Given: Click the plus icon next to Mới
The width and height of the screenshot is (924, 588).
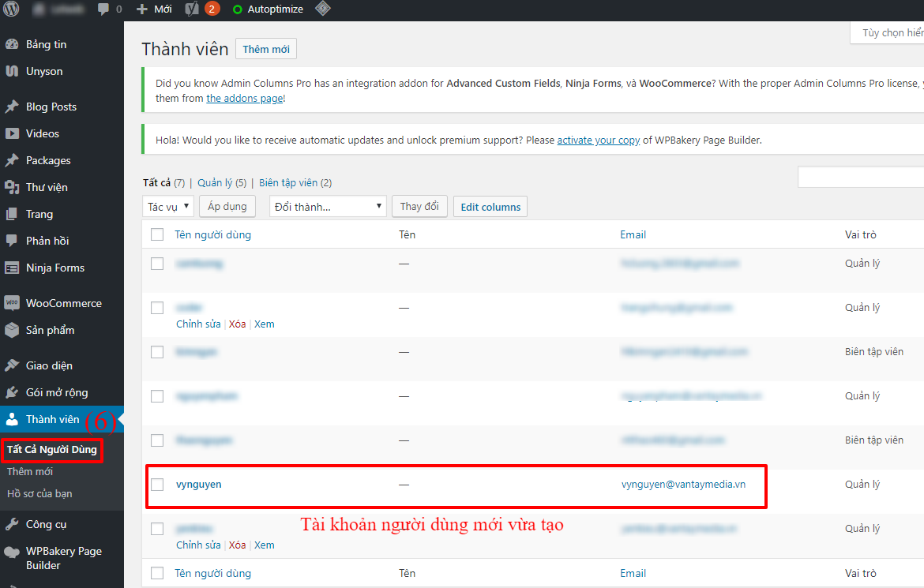Looking at the screenshot, I should coord(141,9).
